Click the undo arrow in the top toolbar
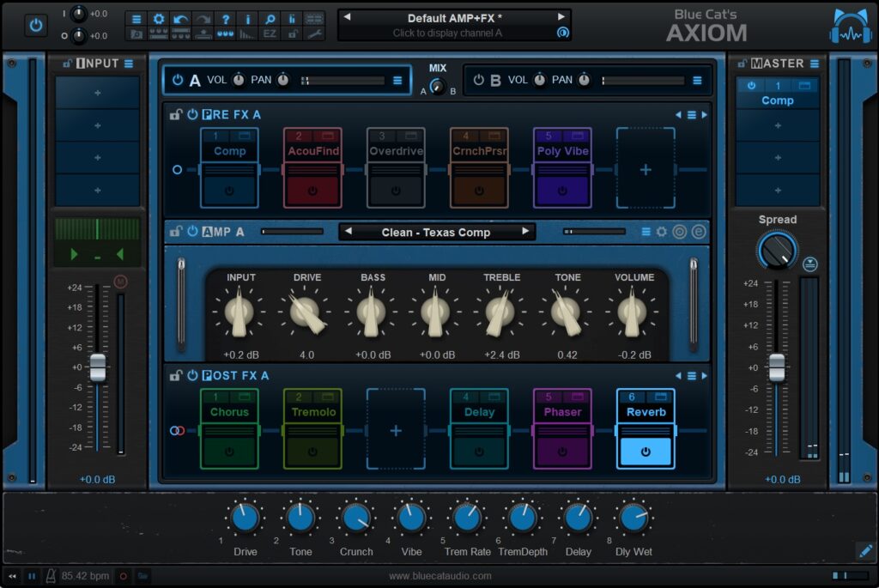 tap(180, 19)
